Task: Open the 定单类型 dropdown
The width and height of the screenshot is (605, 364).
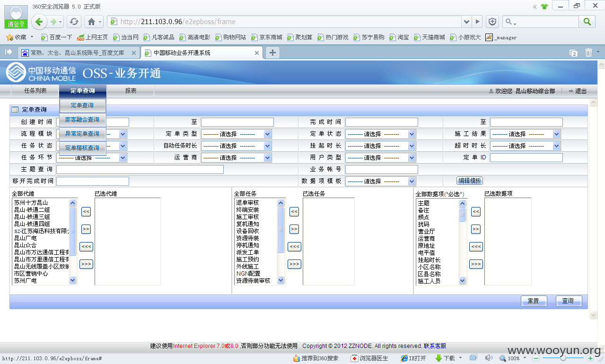Action: click(236, 134)
